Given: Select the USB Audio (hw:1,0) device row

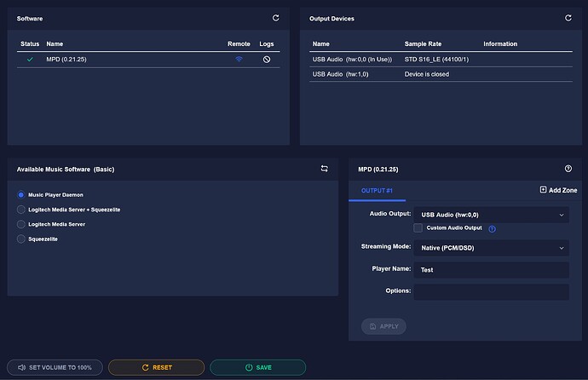Looking at the screenshot, I should 441,74.
